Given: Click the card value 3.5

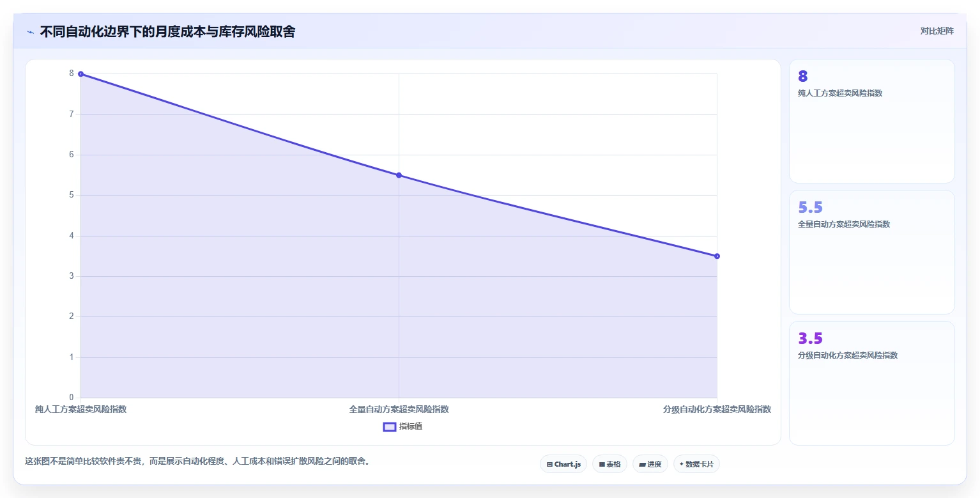Looking at the screenshot, I should (x=810, y=338).
